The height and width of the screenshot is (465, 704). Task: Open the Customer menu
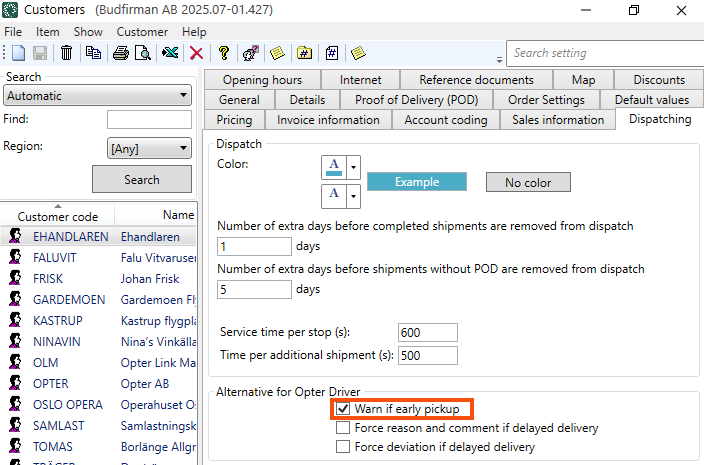point(142,32)
